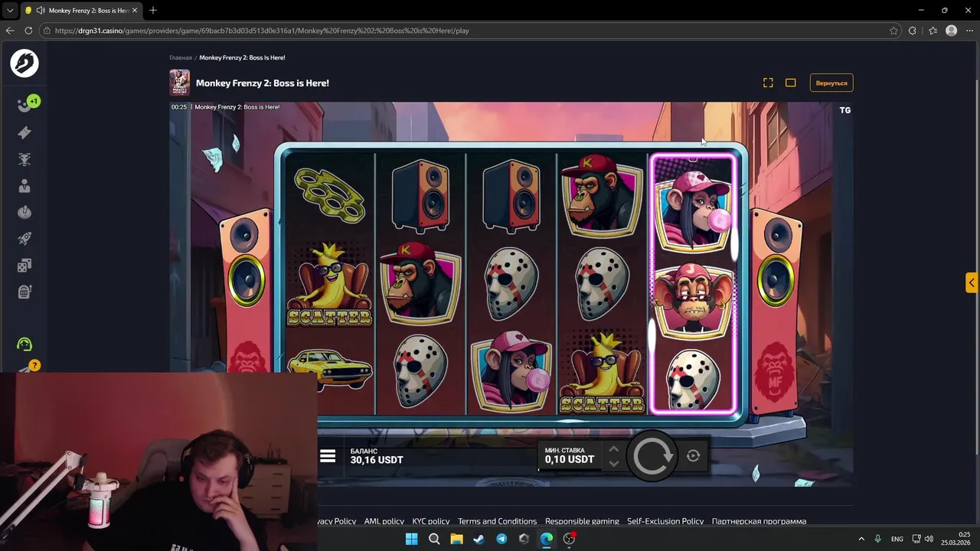The width and height of the screenshot is (980, 551).
Task: Open the Terms and Conditions link
Action: (498, 521)
